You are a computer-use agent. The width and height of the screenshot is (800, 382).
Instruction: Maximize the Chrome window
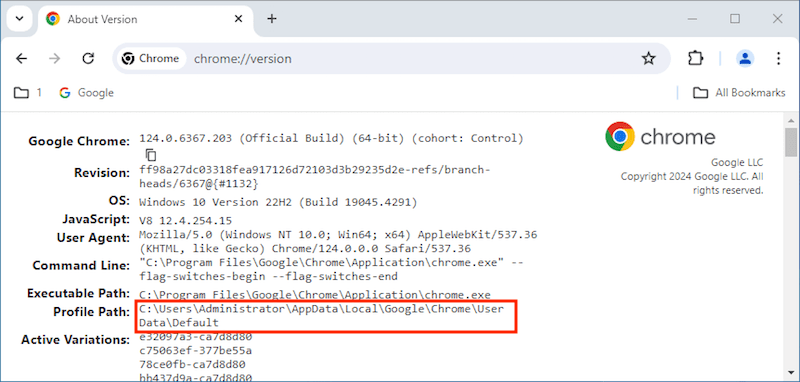tap(735, 19)
